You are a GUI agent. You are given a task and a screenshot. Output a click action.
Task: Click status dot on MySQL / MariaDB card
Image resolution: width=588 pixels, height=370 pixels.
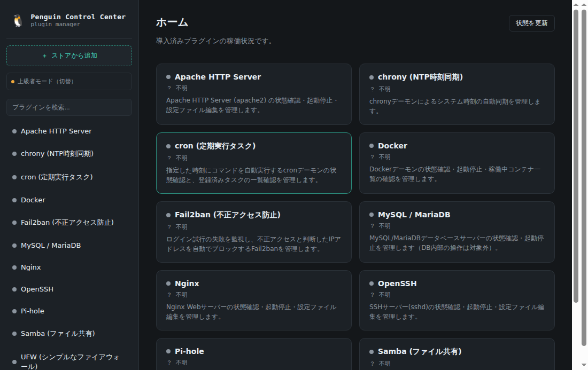(x=372, y=215)
